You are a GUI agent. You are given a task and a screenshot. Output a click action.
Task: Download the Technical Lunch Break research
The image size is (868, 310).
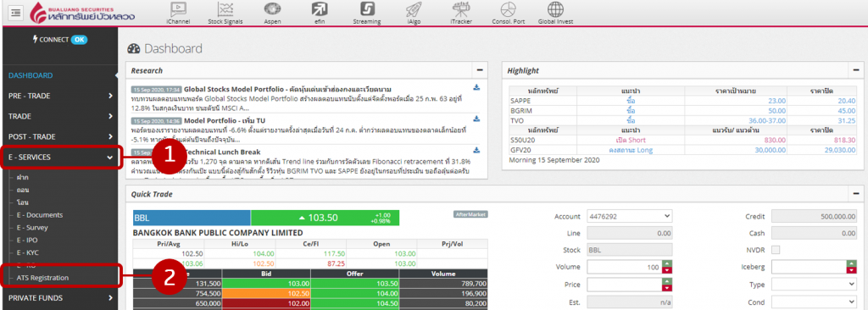pyautogui.click(x=476, y=150)
